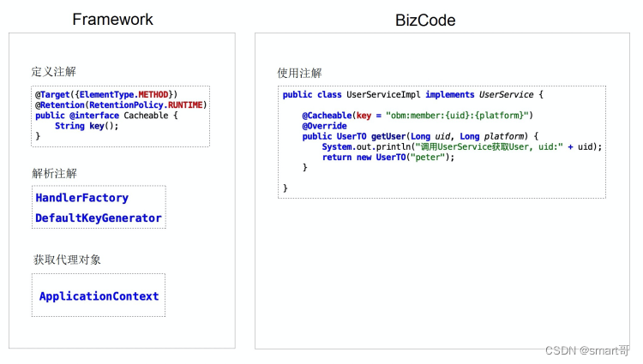643x364 pixels.
Task: Click the @Retention(RetentionPolicy.RUNTIME) line
Action: (x=121, y=105)
